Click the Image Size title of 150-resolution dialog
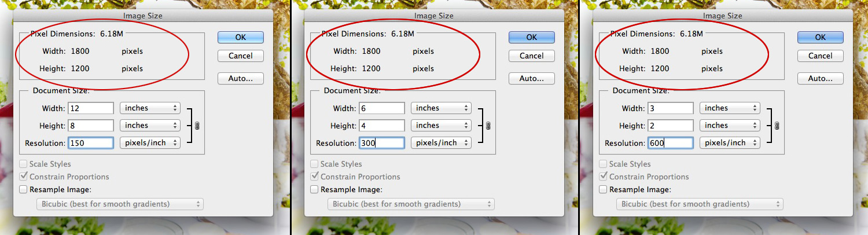The image size is (868, 235). pos(143,16)
